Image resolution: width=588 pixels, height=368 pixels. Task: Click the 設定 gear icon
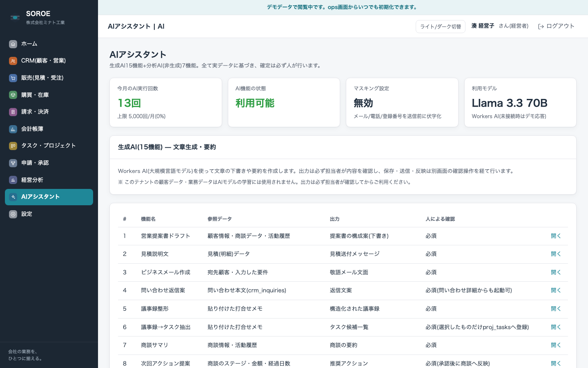pyautogui.click(x=13, y=214)
